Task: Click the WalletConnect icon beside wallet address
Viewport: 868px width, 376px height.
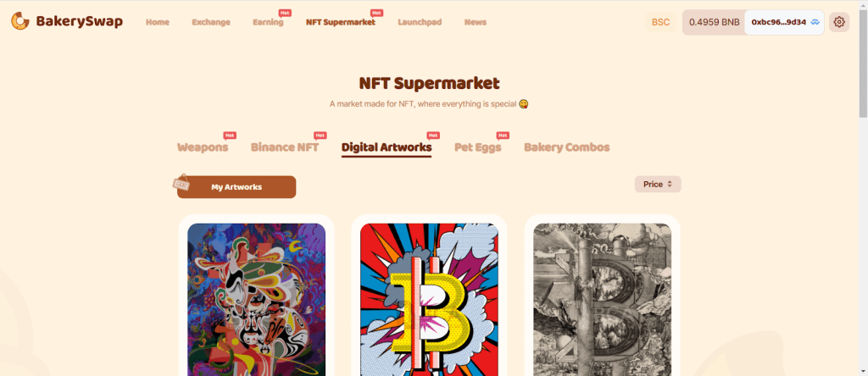Action: pyautogui.click(x=815, y=22)
